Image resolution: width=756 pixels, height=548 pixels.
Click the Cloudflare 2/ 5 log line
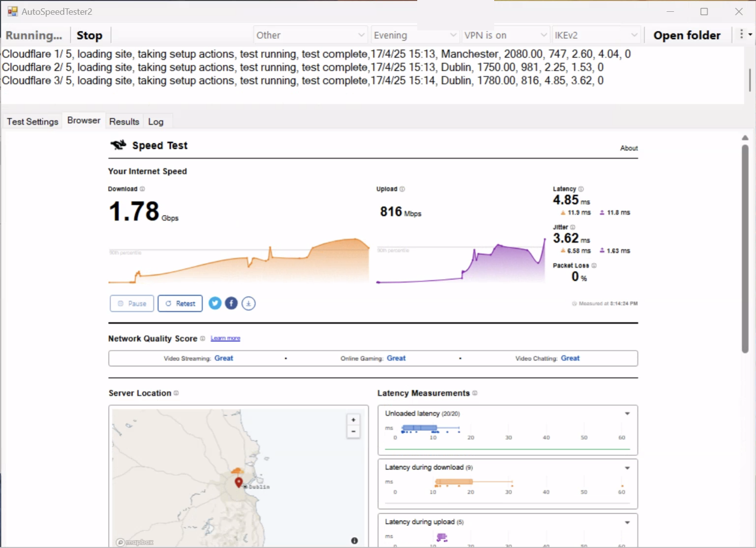(302, 67)
